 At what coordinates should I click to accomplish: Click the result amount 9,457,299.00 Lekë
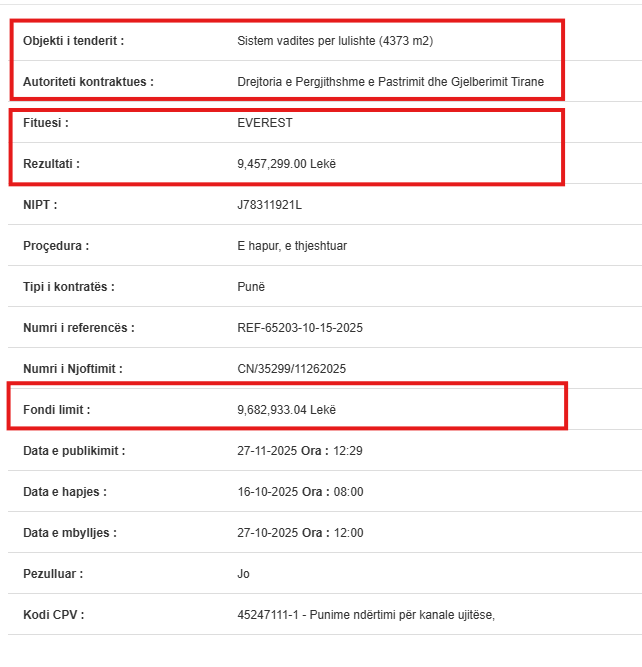pos(286,164)
